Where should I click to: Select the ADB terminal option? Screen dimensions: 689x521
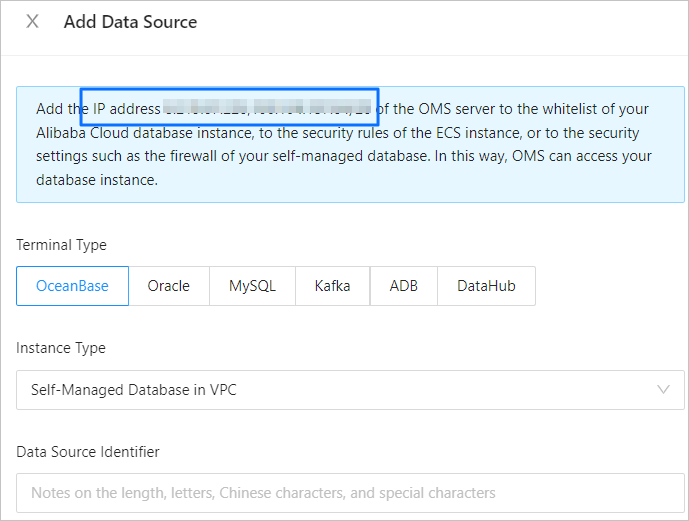tap(404, 286)
